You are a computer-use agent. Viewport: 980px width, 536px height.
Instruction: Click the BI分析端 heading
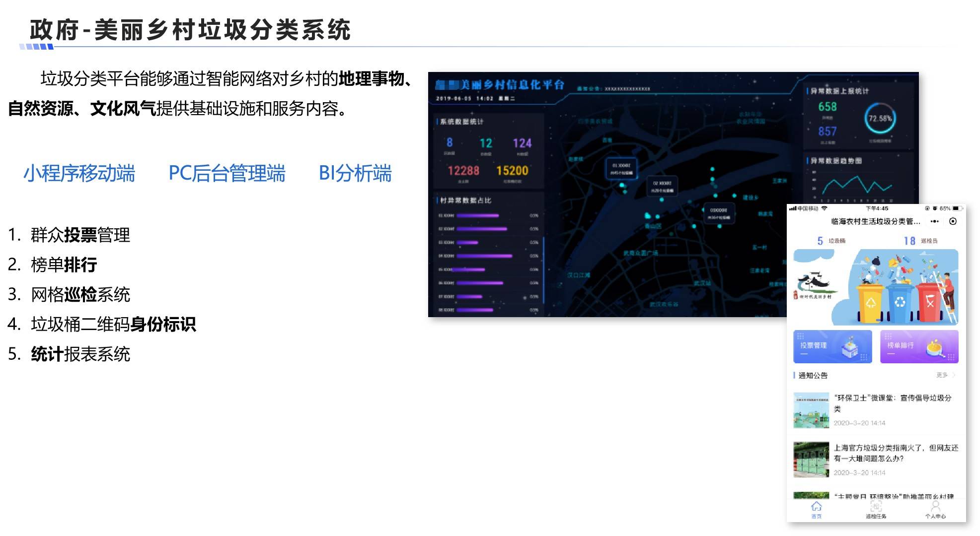[355, 173]
